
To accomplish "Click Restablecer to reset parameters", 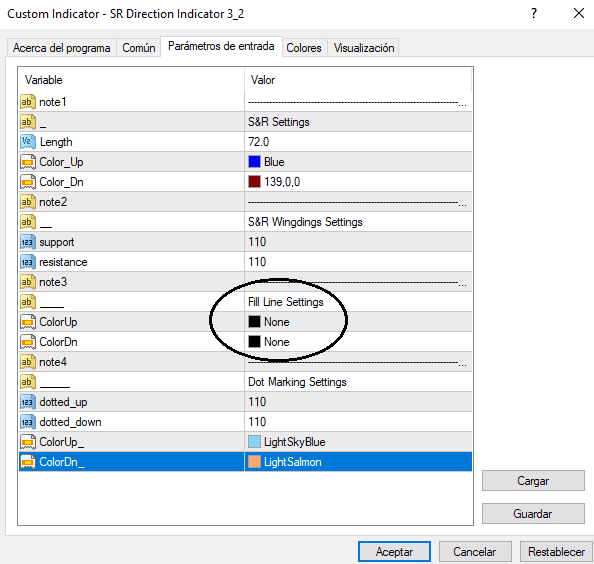I will coord(556,552).
